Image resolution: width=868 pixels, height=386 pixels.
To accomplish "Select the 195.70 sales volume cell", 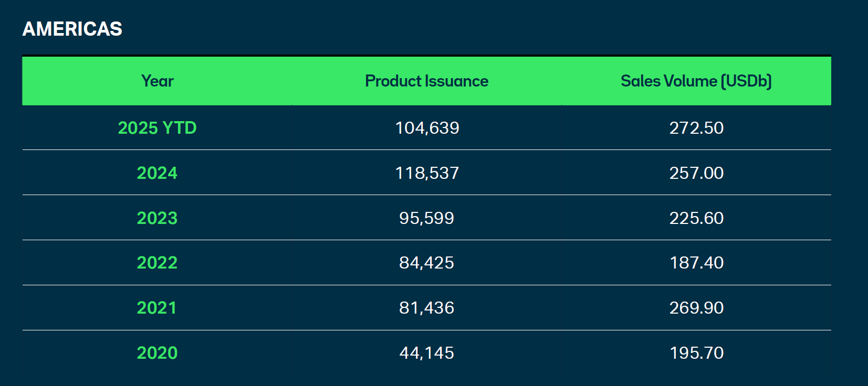I will pos(696,353).
